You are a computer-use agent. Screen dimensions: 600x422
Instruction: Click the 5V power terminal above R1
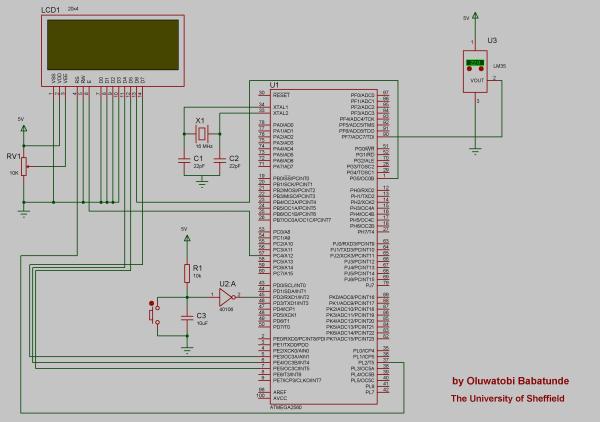click(187, 238)
